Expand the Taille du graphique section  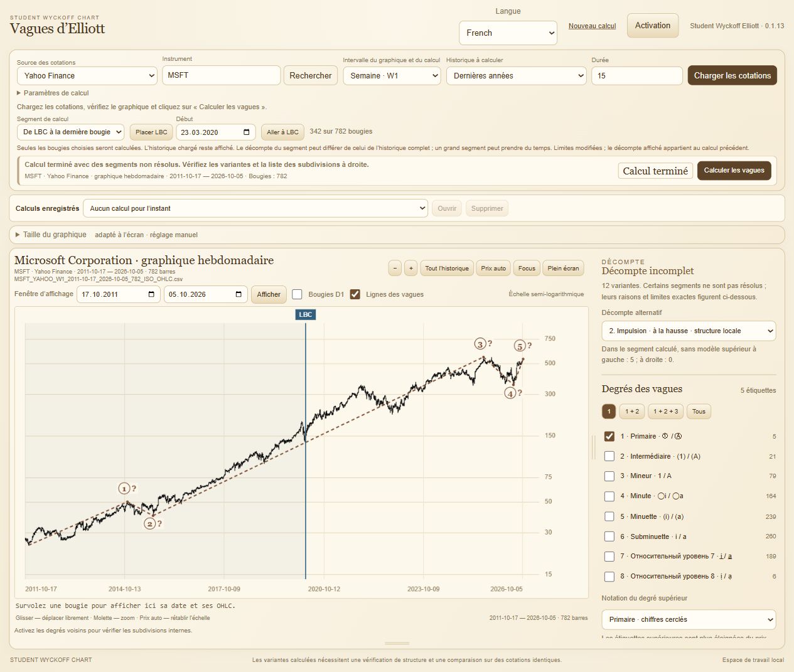pos(51,235)
